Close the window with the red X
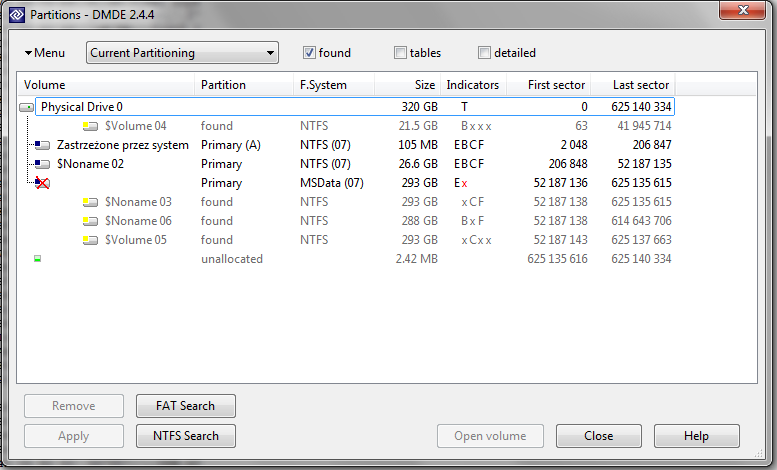Viewport: 777px width, 470px height. coord(742,10)
